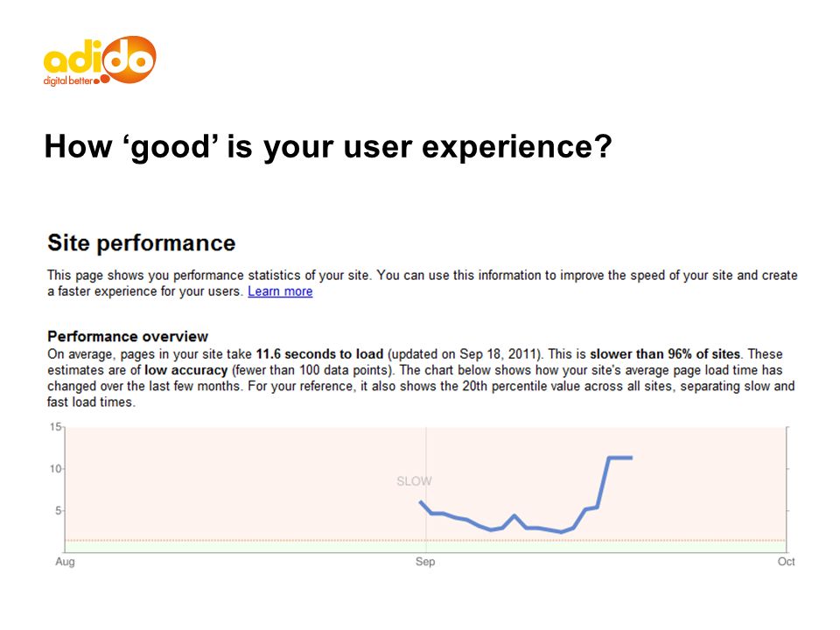Screen dimensions: 840x630
Task: Click the slide title 'How good is your user experience?'
Action: [328, 146]
